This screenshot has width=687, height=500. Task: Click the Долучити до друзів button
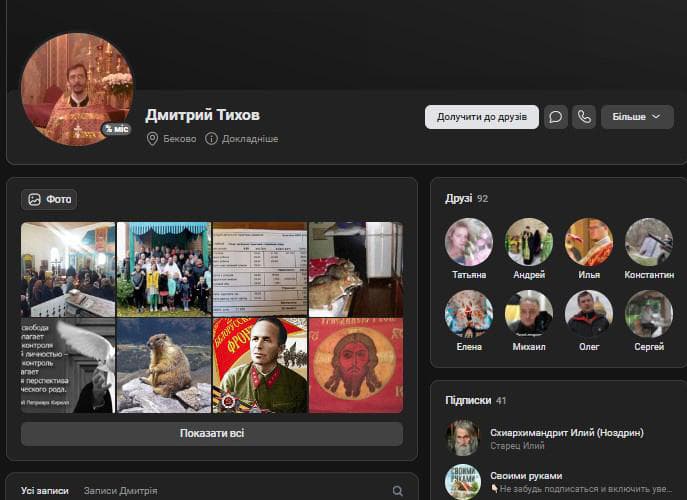tap(482, 117)
